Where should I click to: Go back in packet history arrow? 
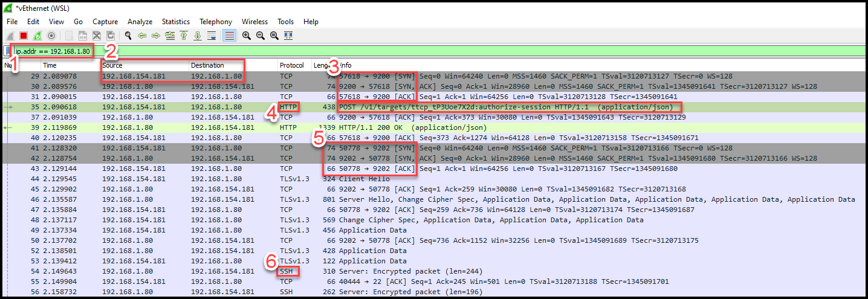pos(142,36)
